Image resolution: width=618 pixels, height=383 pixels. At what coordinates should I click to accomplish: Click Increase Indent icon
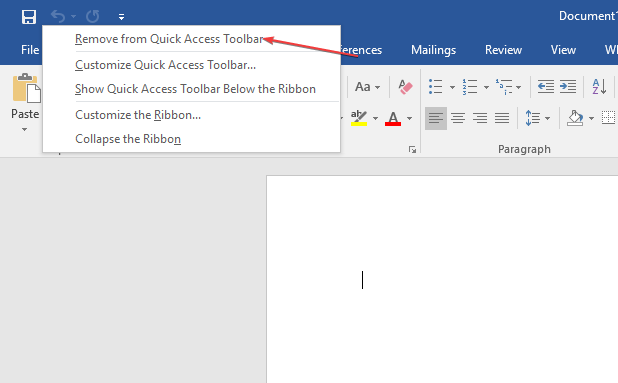click(568, 87)
